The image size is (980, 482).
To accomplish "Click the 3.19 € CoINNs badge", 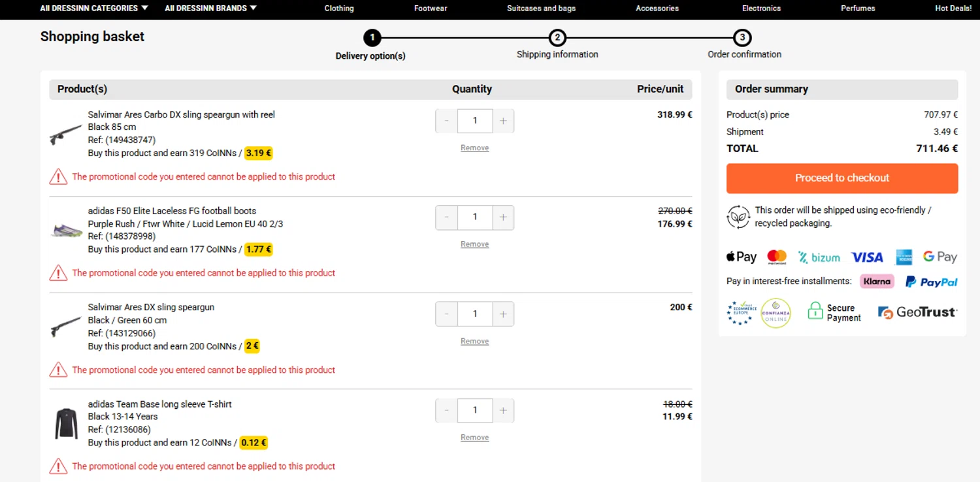I will (259, 153).
